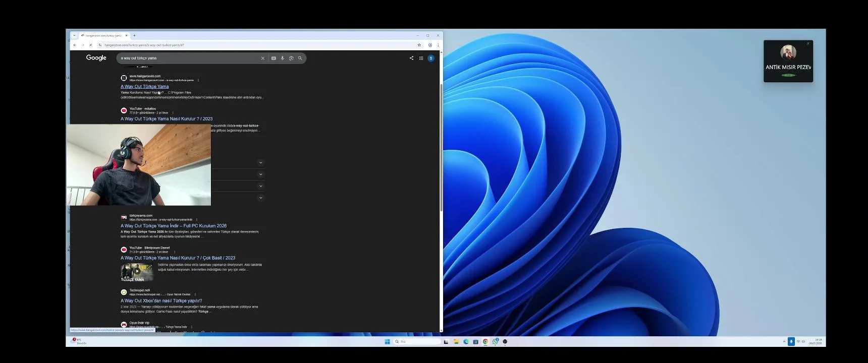Start voice search with microphone
Viewport: 868px width, 363px height.
pyautogui.click(x=283, y=58)
